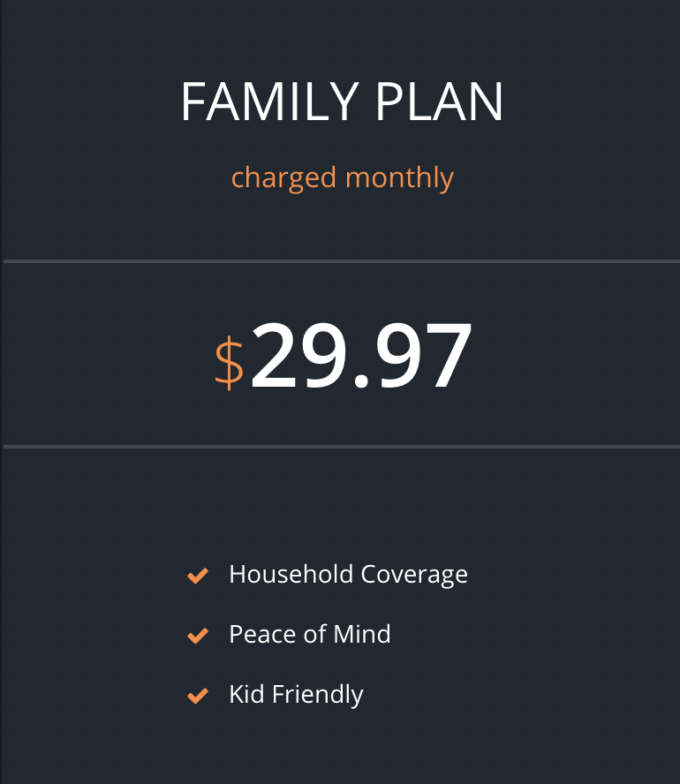Click the word 'monthly' in the orange subtitle
This screenshot has height=784, width=680.
click(399, 177)
